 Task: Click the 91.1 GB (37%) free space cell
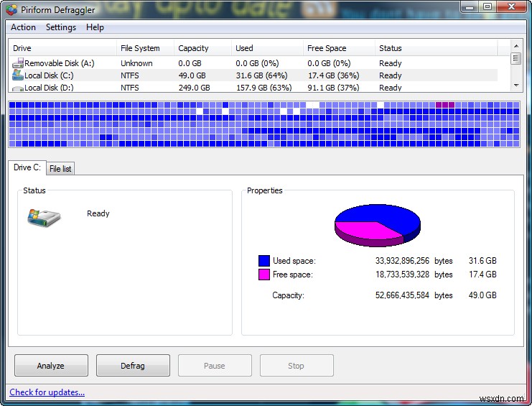334,88
